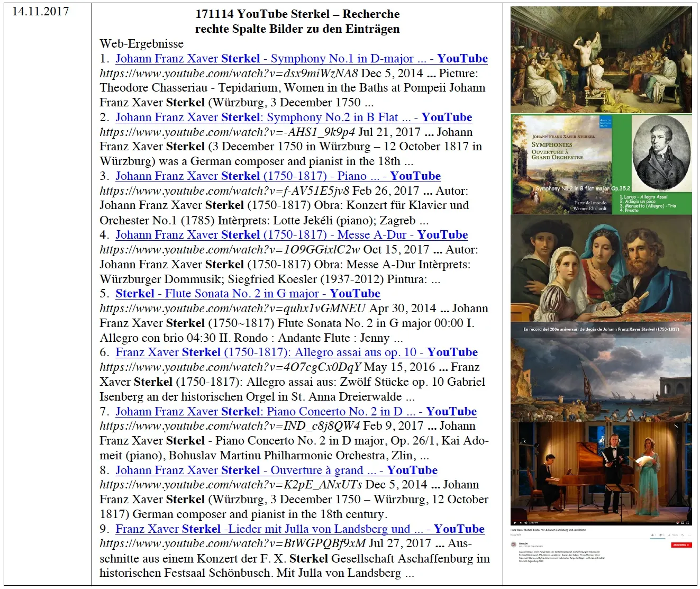Viewport: 700px width, 589px height.
Task: Click URL text ending v=4O7cgCx0DqY
Action: (230, 367)
